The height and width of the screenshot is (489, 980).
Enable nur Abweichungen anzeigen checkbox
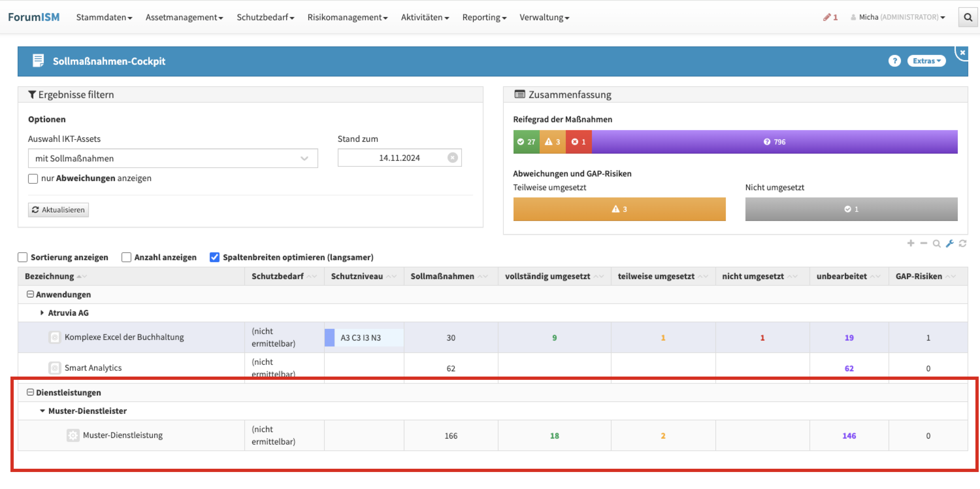point(33,179)
